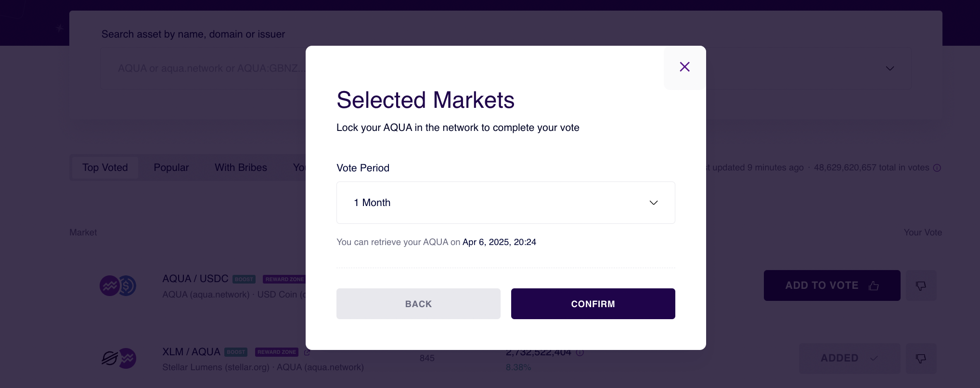Close the Selected Markets dialog
This screenshot has width=980, height=388.
[684, 67]
